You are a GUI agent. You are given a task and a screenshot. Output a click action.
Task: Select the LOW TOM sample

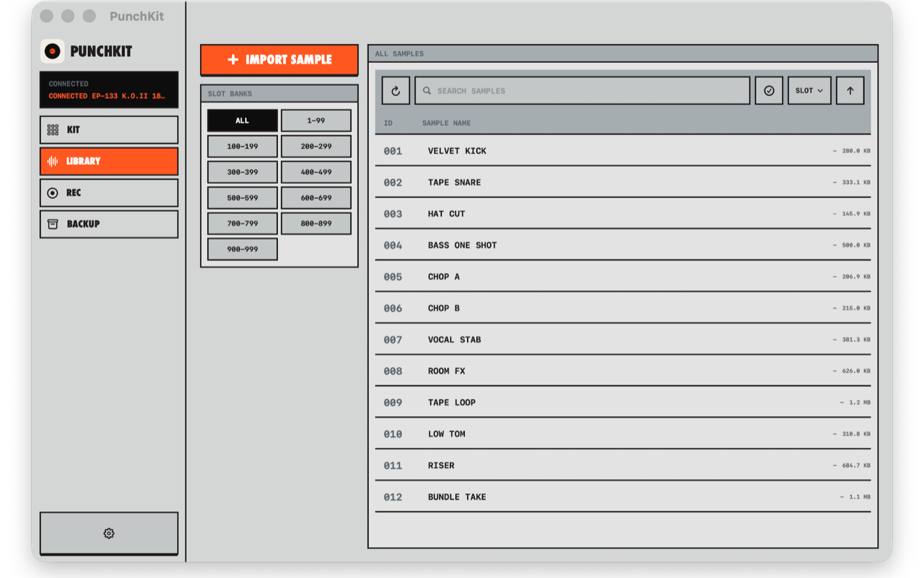[x=623, y=434]
